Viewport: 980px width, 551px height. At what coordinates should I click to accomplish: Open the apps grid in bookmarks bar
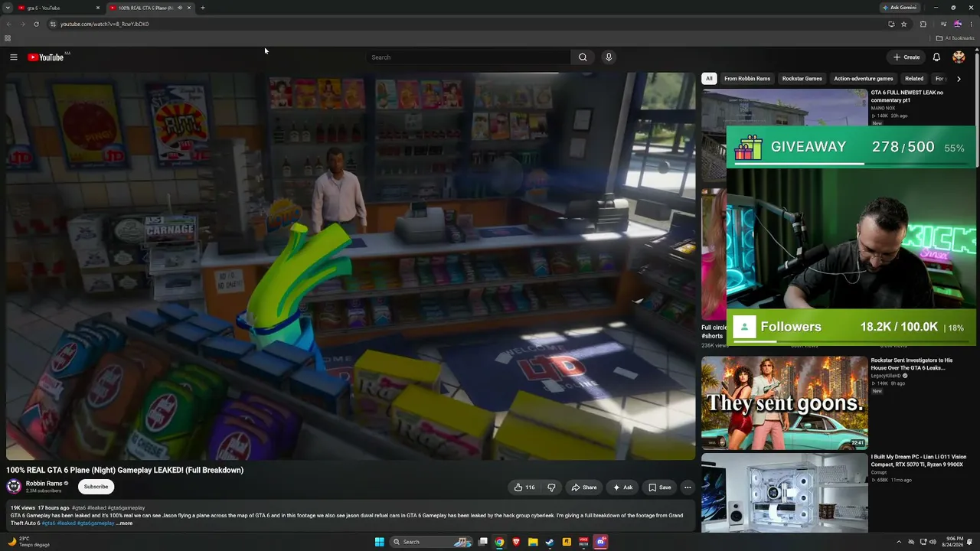tap(8, 38)
